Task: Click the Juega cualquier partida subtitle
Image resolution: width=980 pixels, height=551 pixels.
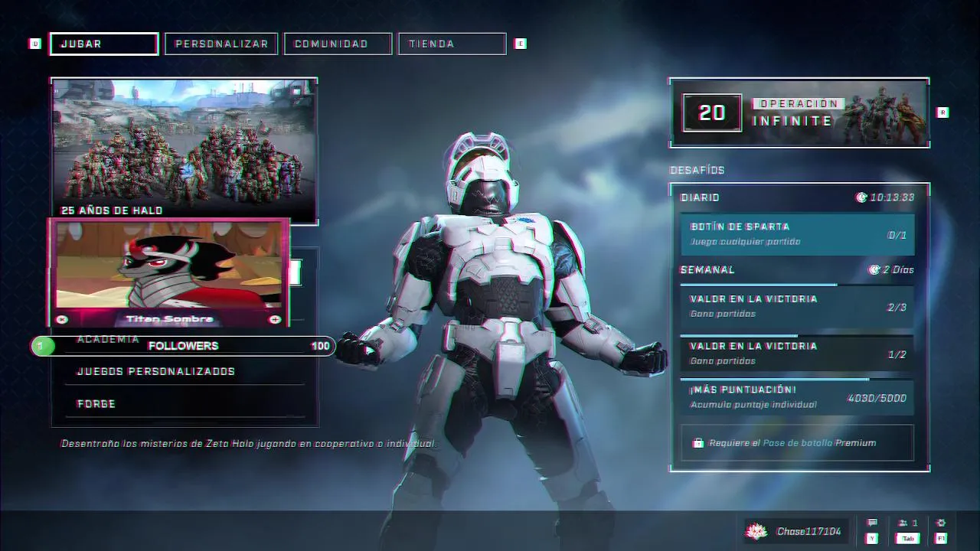Action: (x=745, y=241)
